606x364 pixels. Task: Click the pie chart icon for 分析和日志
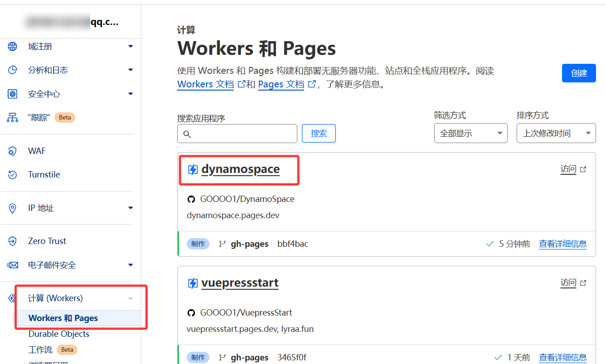click(13, 70)
